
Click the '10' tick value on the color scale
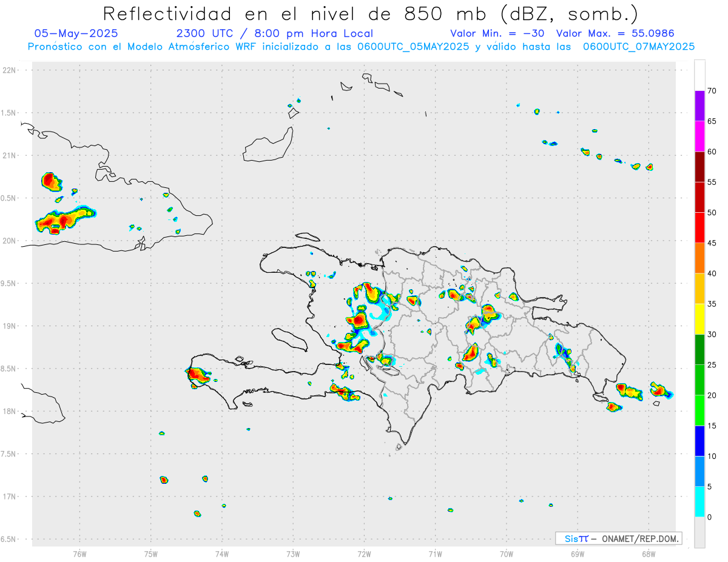point(712,457)
